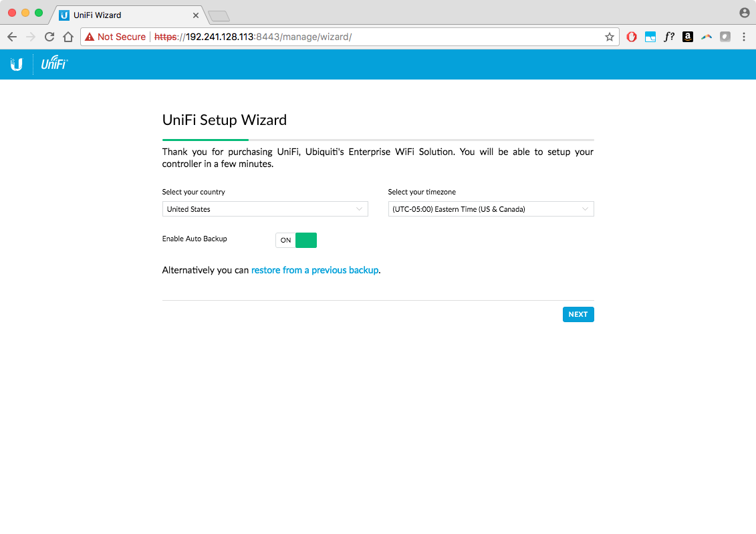Click the Select your timezone label
This screenshot has width=756, height=534.
click(422, 192)
